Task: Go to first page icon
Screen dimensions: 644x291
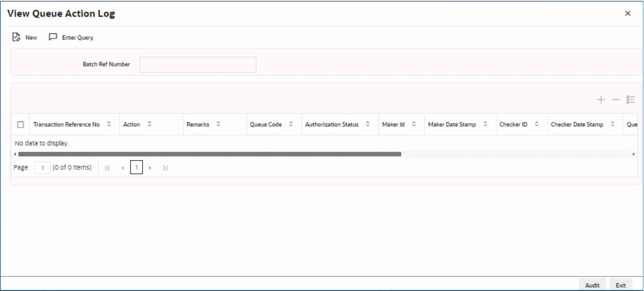Action: click(x=107, y=168)
